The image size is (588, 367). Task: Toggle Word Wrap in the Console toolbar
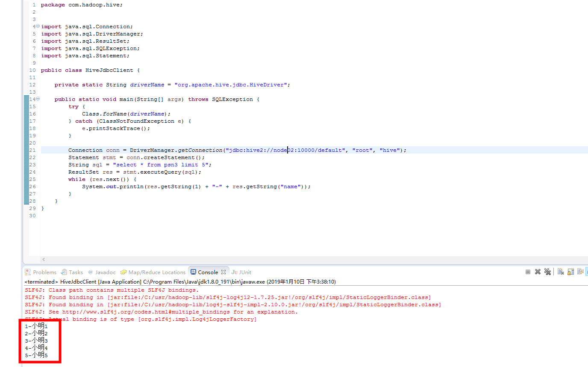click(x=580, y=272)
